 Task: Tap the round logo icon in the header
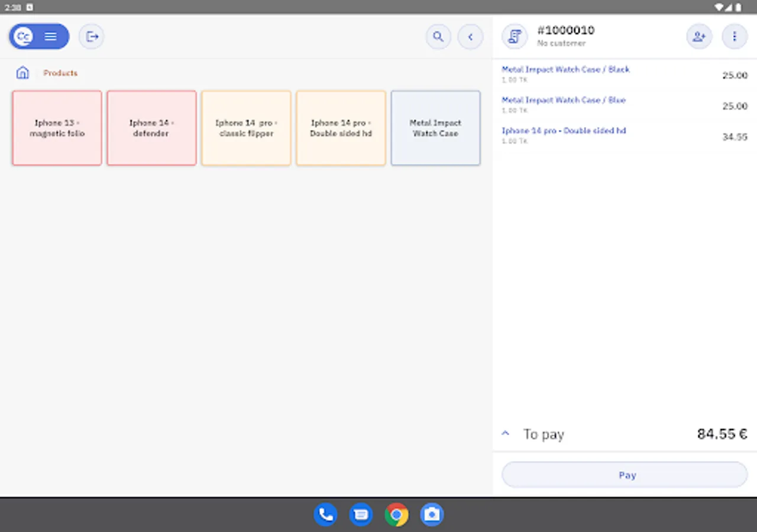(x=23, y=37)
